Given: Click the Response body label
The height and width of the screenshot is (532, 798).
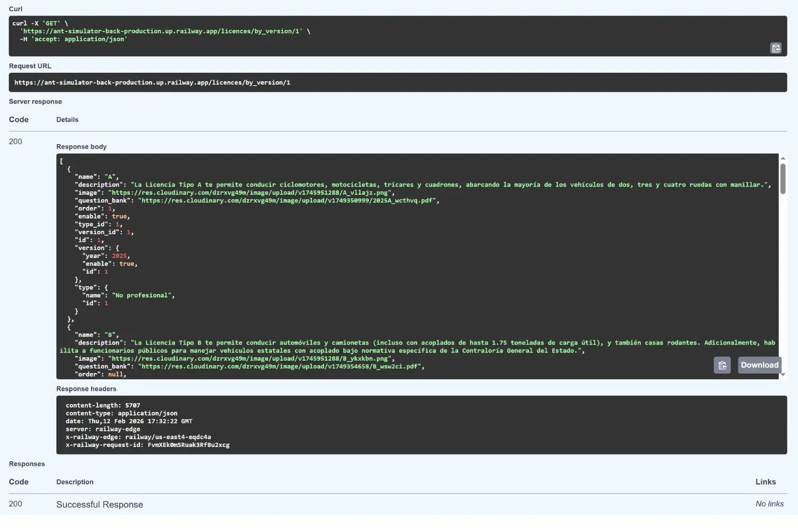Looking at the screenshot, I should pos(81,146).
